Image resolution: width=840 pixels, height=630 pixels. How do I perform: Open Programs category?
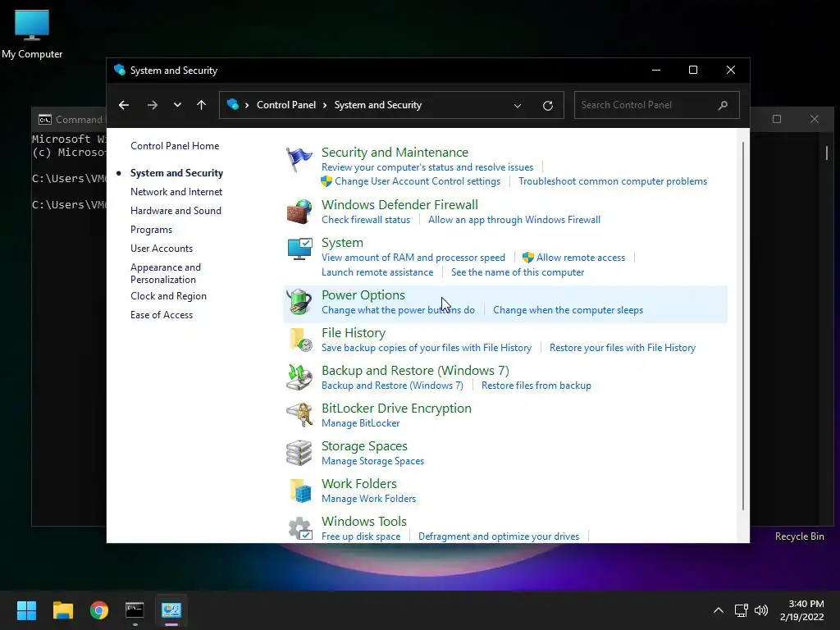pos(151,230)
